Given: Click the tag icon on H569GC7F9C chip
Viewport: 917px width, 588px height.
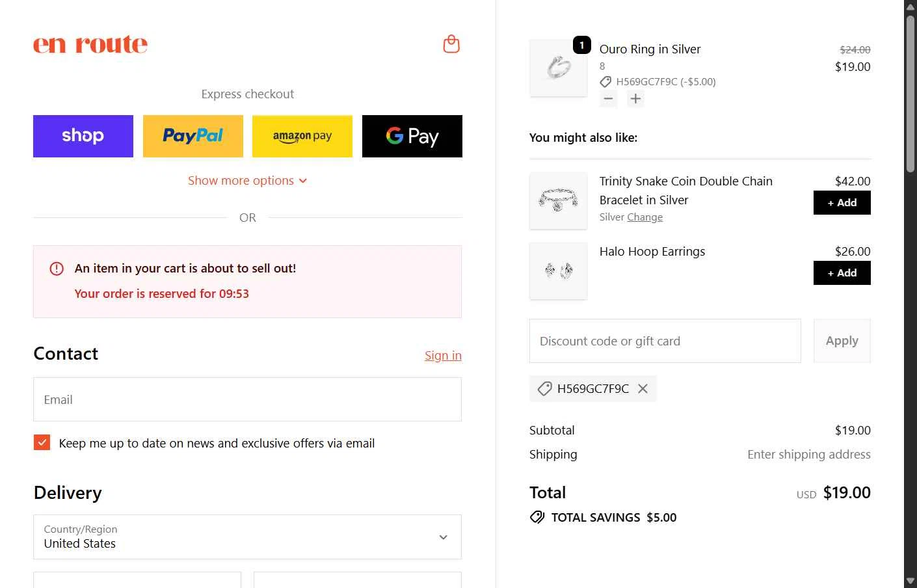Looking at the screenshot, I should click(x=545, y=389).
